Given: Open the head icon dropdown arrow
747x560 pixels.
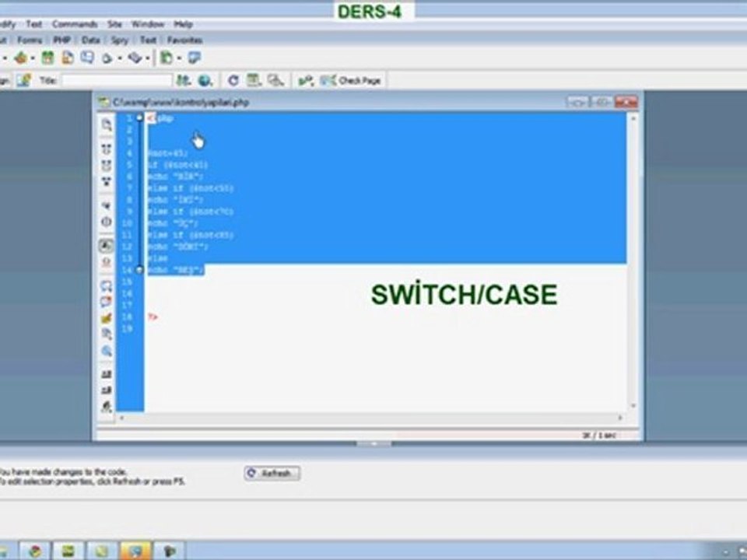Looking at the screenshot, I should pos(120,58).
